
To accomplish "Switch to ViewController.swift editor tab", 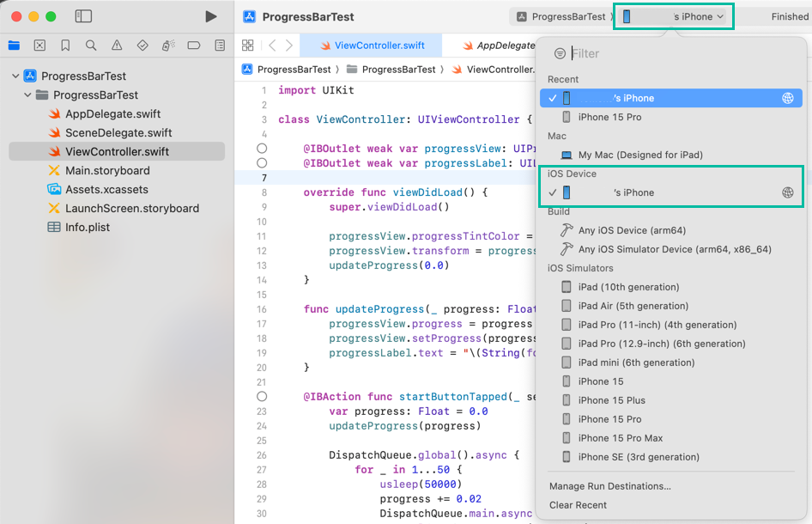I will click(x=372, y=46).
